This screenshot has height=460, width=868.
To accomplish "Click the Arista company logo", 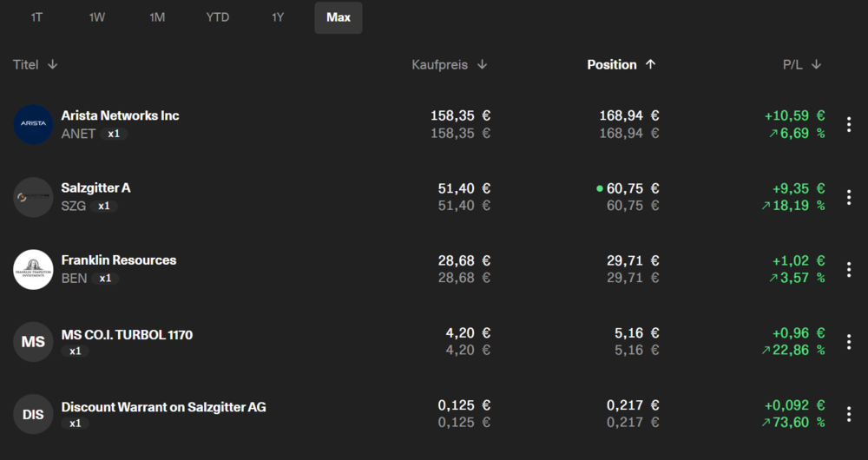I will (33, 125).
